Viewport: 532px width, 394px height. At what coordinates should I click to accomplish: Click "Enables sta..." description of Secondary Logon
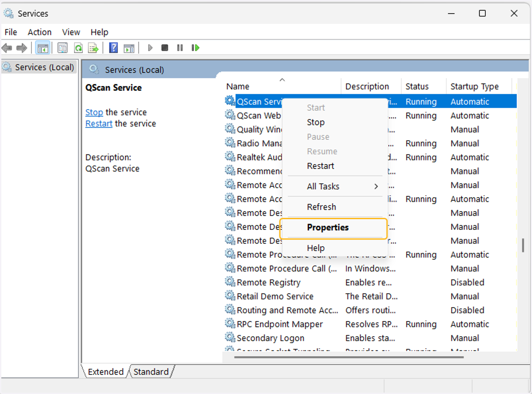coord(370,338)
